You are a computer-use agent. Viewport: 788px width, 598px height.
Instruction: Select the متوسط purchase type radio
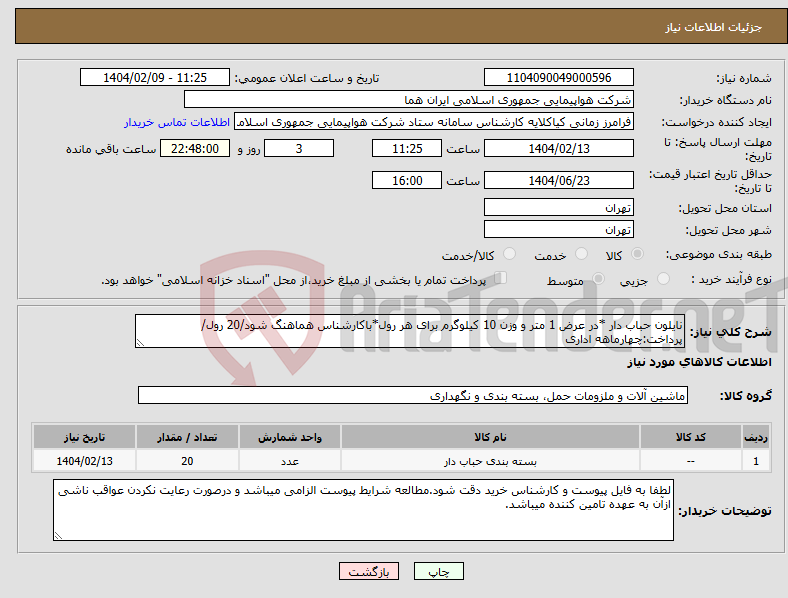(598, 278)
